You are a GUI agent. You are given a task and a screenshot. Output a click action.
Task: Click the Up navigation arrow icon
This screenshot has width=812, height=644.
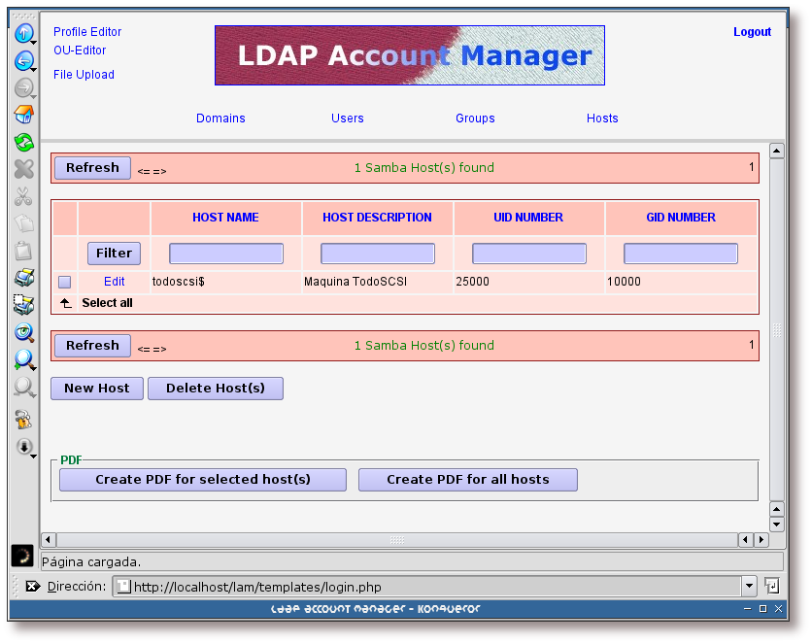point(23,34)
